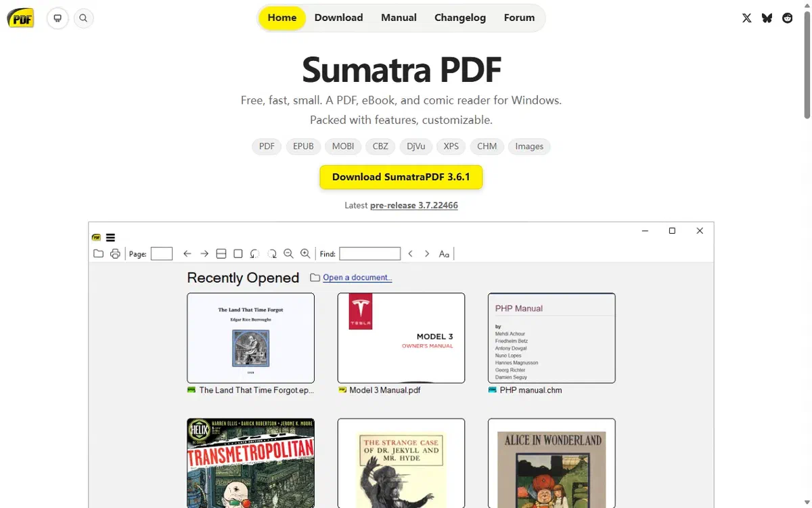The width and height of the screenshot is (812, 508).
Task: Click the Download SumatraPDF 3.6.1 button
Action: (x=401, y=177)
